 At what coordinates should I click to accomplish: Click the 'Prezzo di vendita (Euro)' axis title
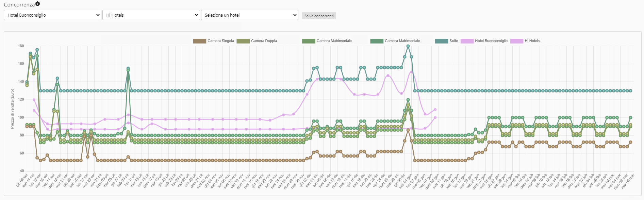click(x=12, y=109)
